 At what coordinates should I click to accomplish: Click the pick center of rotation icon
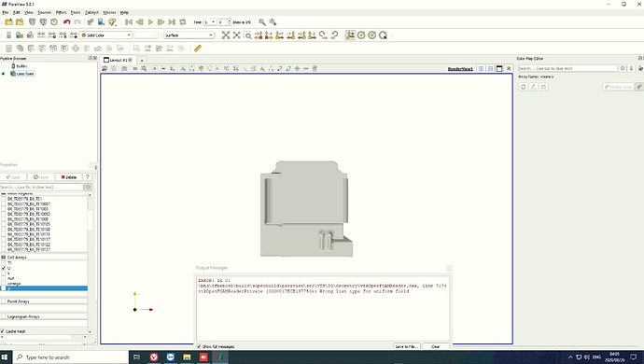pos(383,35)
